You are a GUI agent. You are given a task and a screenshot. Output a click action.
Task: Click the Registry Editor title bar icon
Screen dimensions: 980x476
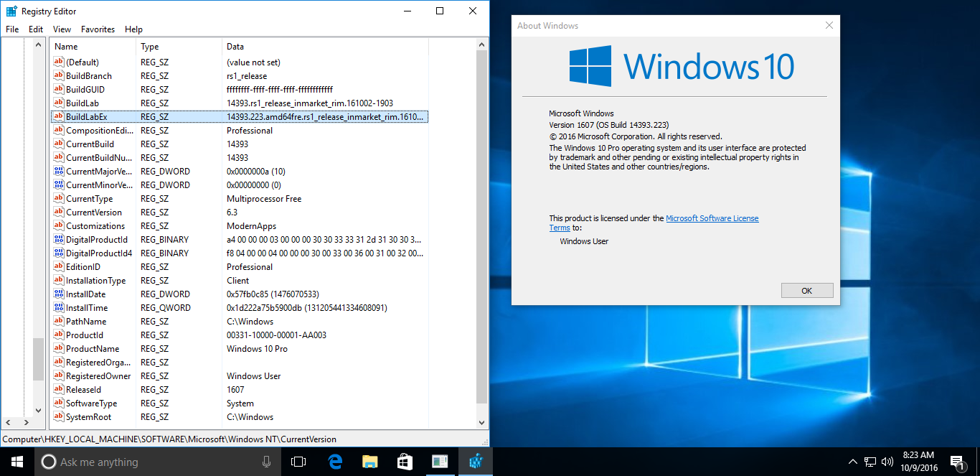point(11,11)
